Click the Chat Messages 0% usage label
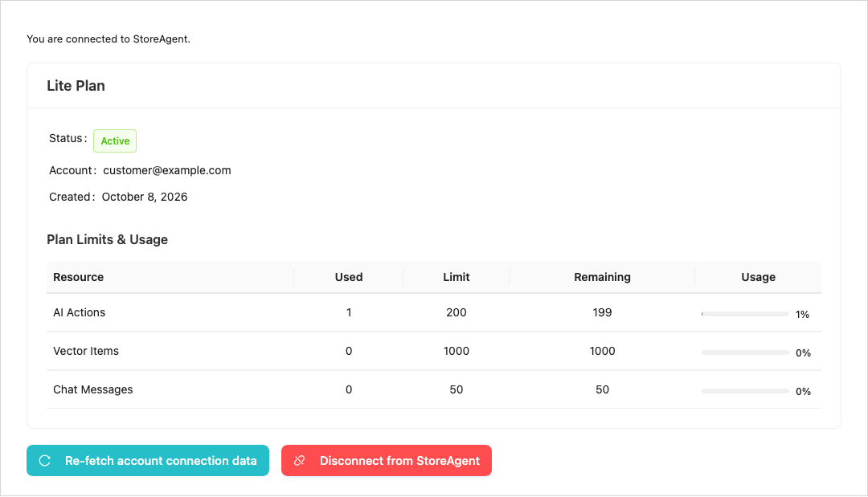 pyautogui.click(x=803, y=392)
